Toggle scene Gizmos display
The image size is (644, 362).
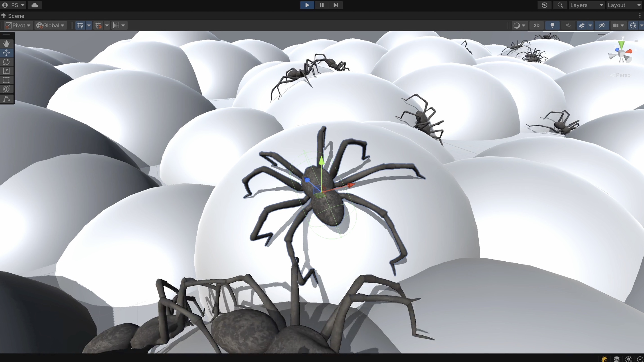[x=633, y=25]
